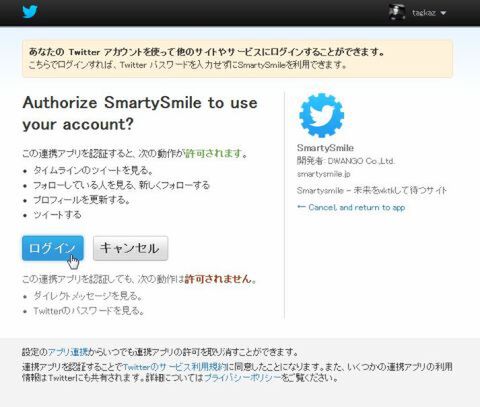The image size is (480, 407).
Task: Open the アプリ連携 settings link
Action: 68,352
